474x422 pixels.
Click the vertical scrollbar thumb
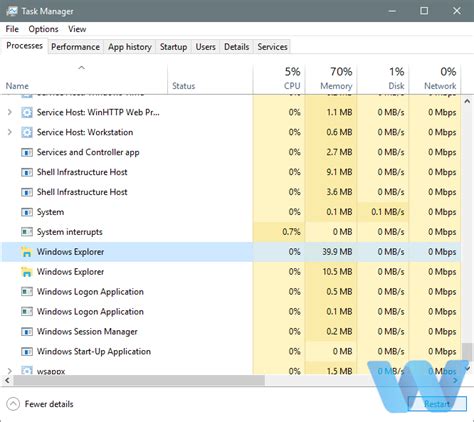click(x=467, y=352)
